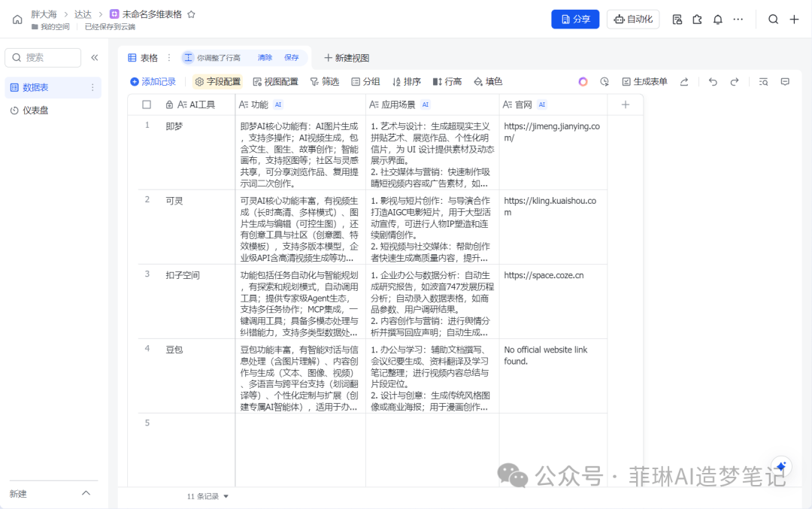Viewport: 812px width, 509px height.
Task: Select the 扣子空间 cell
Action: [x=197, y=301]
